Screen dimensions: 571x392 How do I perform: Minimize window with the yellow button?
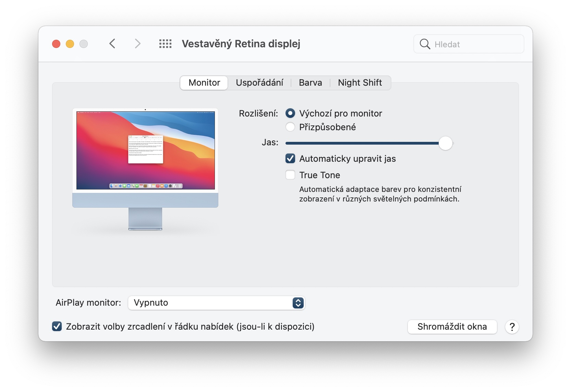[70, 44]
